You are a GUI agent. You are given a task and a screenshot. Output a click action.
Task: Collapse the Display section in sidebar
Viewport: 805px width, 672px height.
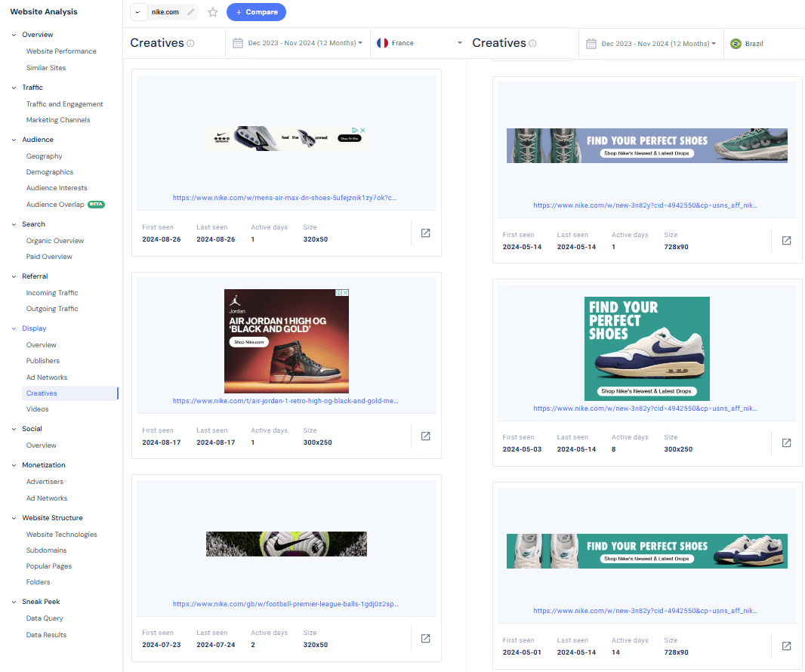click(14, 328)
